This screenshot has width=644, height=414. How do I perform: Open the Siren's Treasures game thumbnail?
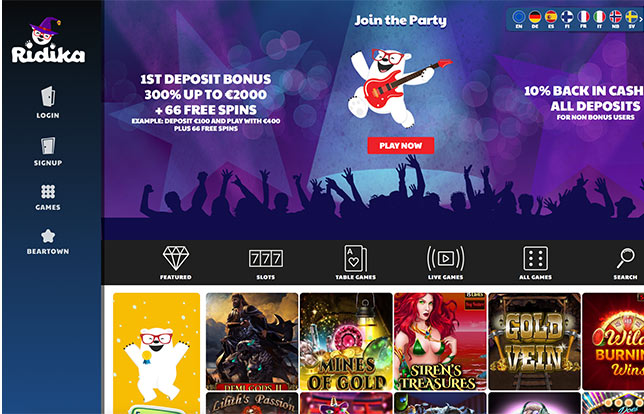(x=440, y=341)
